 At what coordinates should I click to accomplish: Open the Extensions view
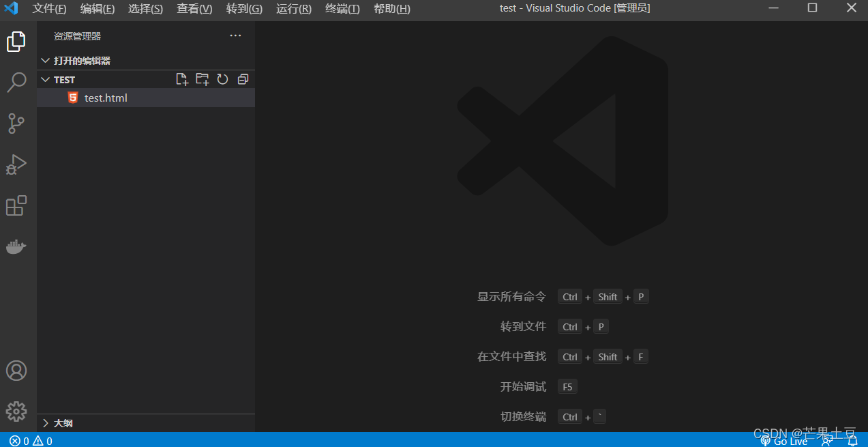tap(16, 205)
